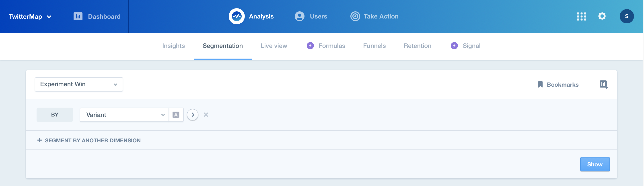Open the Signal tab
Image resolution: width=644 pixels, height=186 pixels.
[x=471, y=46]
